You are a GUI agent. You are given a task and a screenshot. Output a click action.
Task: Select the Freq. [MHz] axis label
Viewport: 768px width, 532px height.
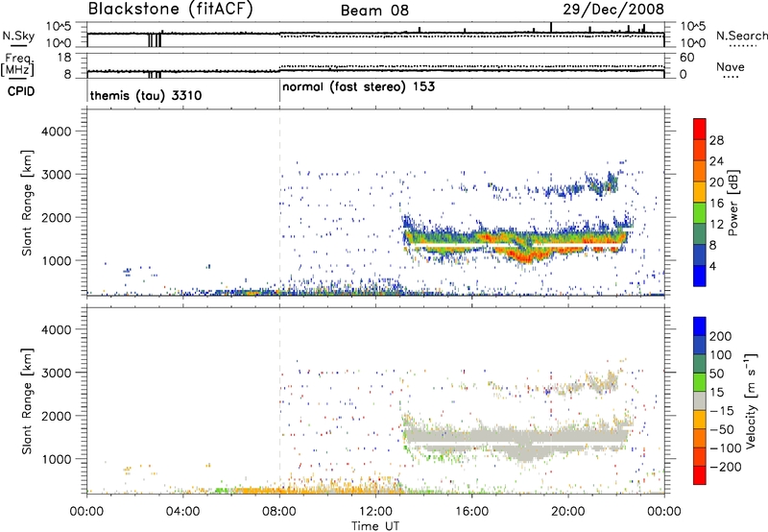(x=17, y=65)
